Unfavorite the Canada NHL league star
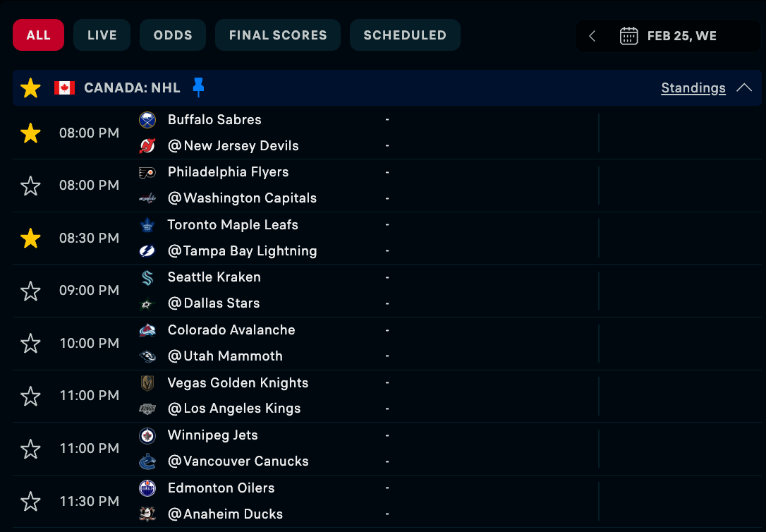Screen dimensions: 766x532 pyautogui.click(x=30, y=88)
